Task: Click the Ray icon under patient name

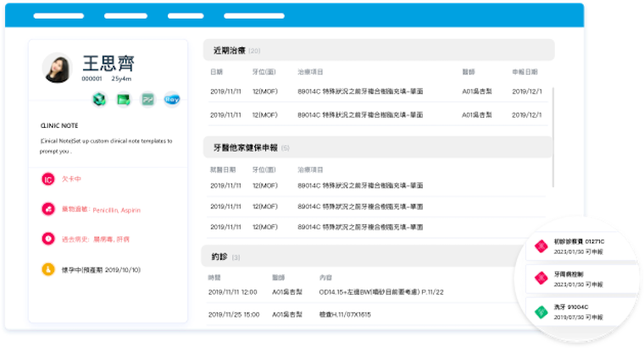Action: coord(171,99)
